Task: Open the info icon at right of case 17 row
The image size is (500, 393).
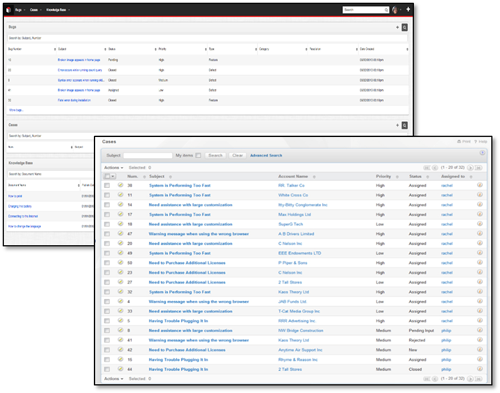Action: [x=480, y=214]
